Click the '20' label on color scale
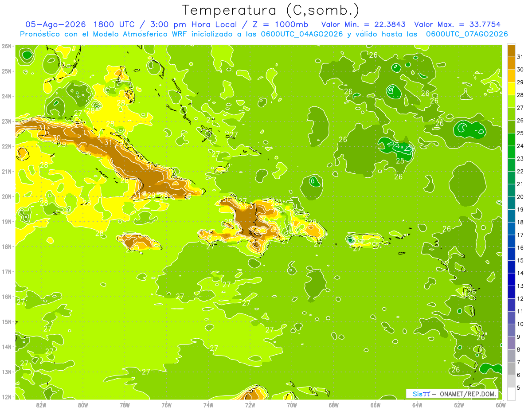Screen dimensions: 532x411 pos(520,197)
